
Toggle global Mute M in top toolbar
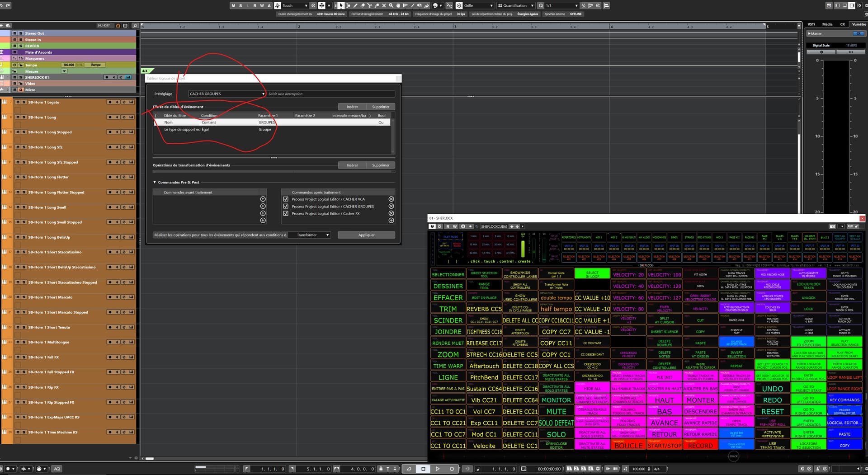click(x=233, y=5)
